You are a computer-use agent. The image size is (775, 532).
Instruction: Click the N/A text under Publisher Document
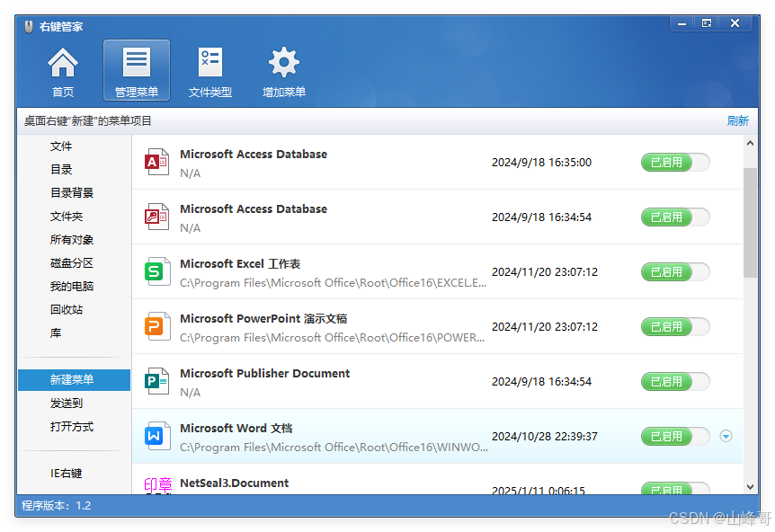click(x=191, y=393)
